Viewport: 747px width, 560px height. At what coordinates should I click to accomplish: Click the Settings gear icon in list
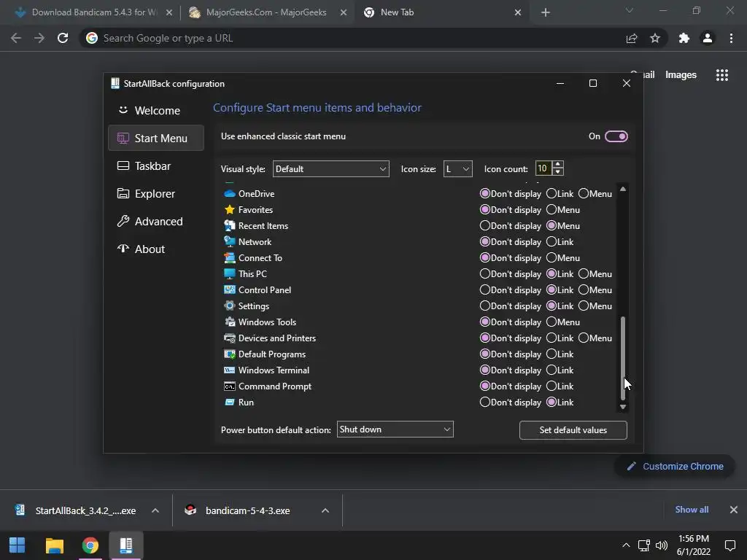coord(230,306)
